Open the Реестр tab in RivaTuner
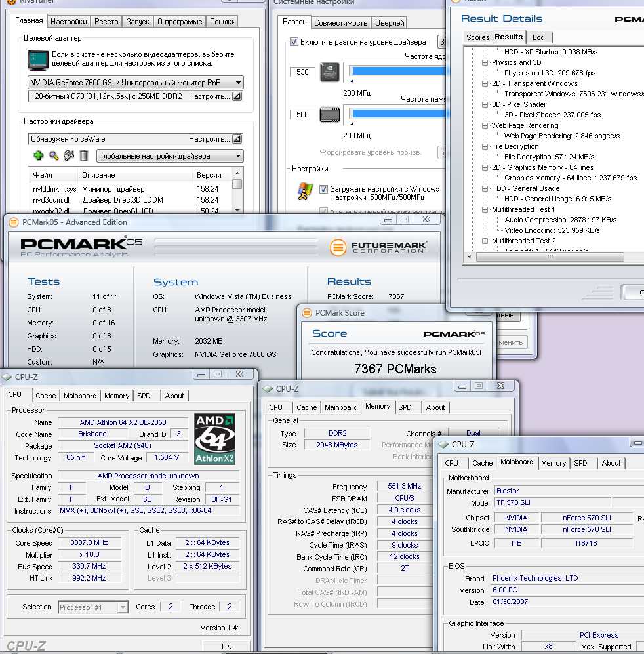Image resolution: width=644 pixels, height=654 pixels. pos(106,22)
